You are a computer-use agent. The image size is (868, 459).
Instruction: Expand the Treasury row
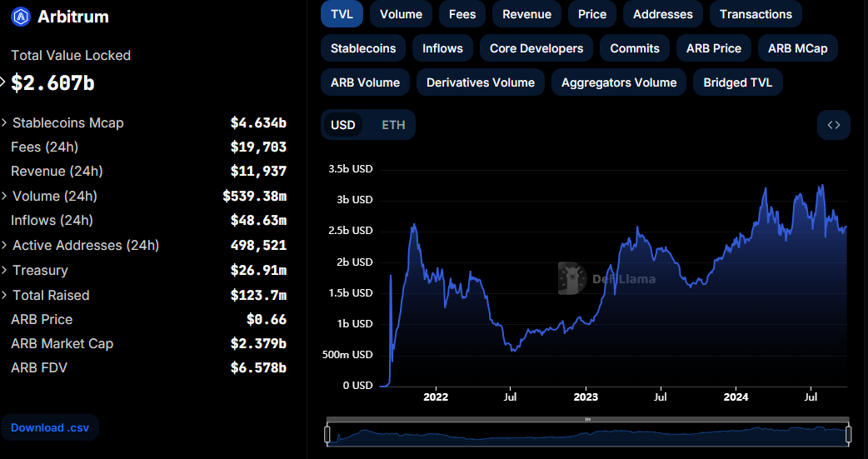pos(5,270)
